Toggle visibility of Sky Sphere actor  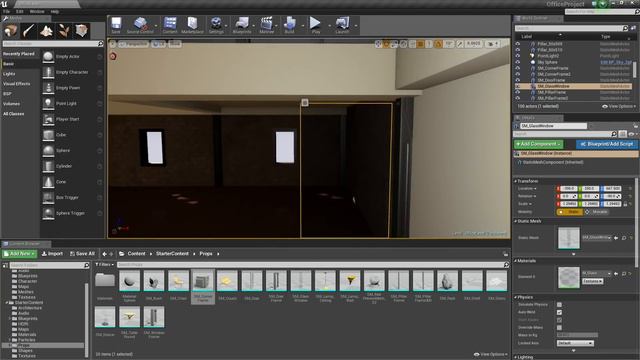click(x=518, y=62)
